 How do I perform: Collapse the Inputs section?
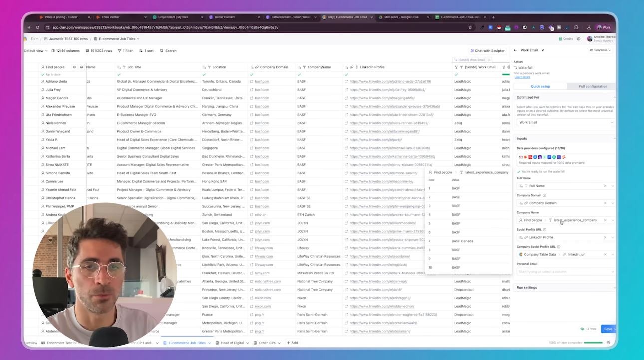pyautogui.click(x=614, y=138)
